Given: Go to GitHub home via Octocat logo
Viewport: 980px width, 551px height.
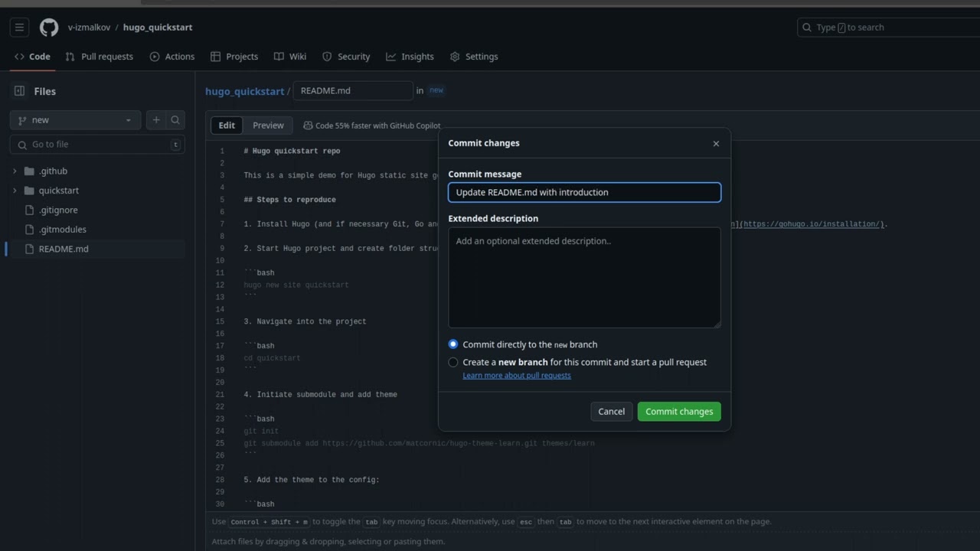Looking at the screenshot, I should click(x=49, y=28).
